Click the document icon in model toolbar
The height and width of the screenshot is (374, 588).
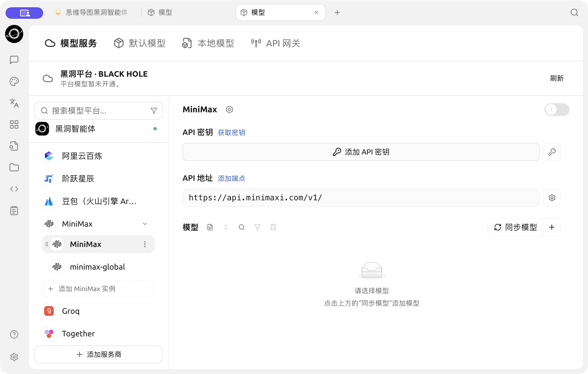210,227
